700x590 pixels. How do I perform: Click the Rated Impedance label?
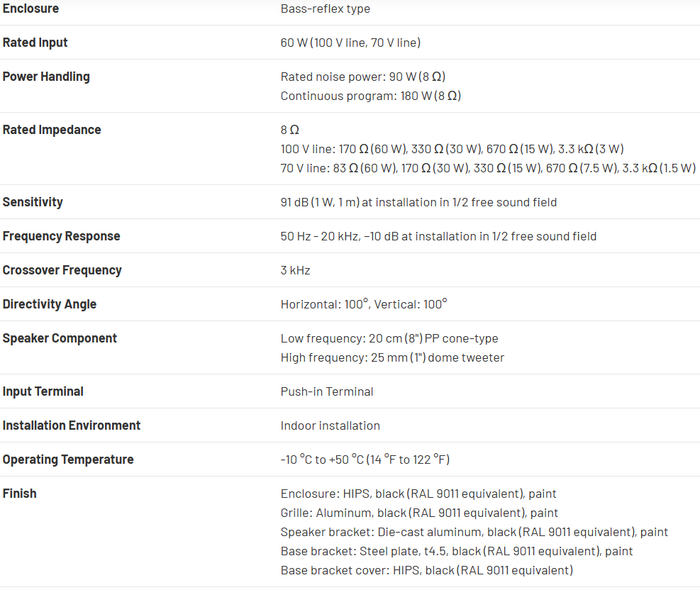pyautogui.click(x=52, y=130)
